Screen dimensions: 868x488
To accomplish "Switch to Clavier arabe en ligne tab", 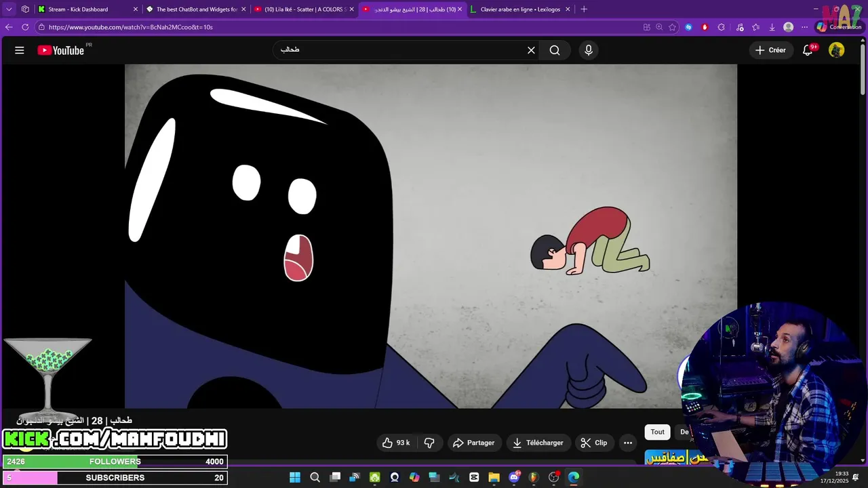I will pos(520,9).
